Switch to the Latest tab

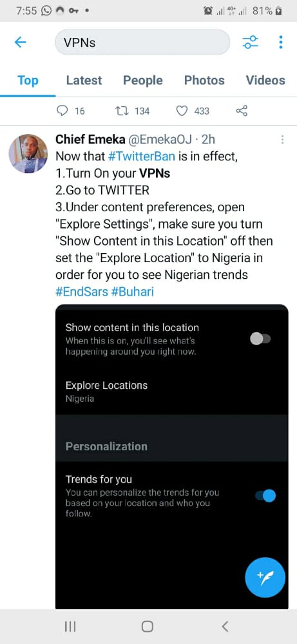pos(84,80)
